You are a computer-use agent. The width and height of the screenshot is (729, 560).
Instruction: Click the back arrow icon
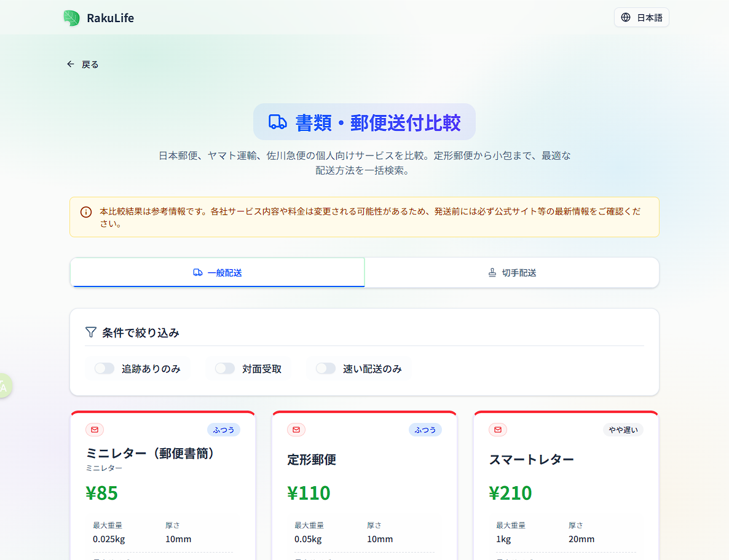pyautogui.click(x=71, y=65)
